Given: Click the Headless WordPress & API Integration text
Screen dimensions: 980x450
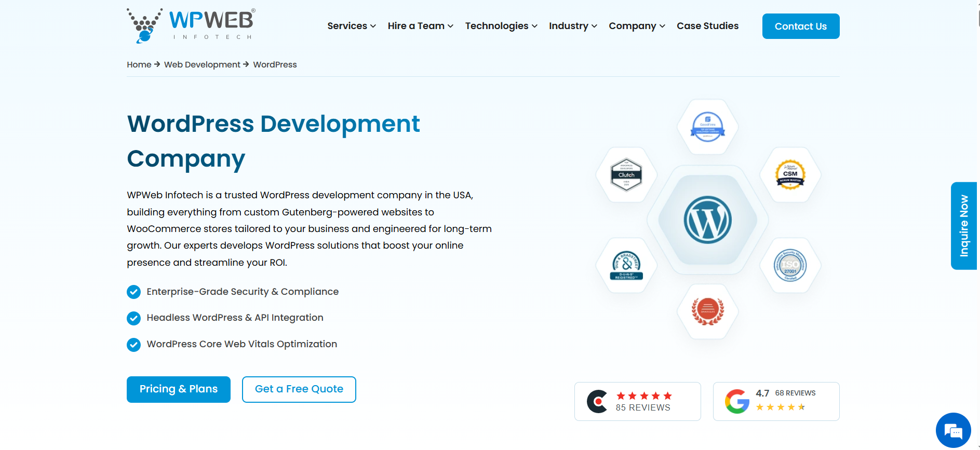Looking at the screenshot, I should click(235, 318).
